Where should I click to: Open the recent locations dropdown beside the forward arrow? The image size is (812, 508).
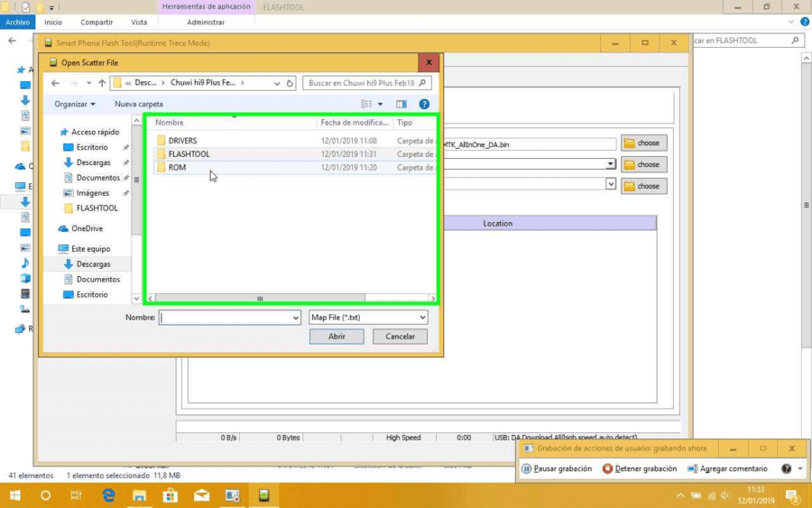pos(89,83)
